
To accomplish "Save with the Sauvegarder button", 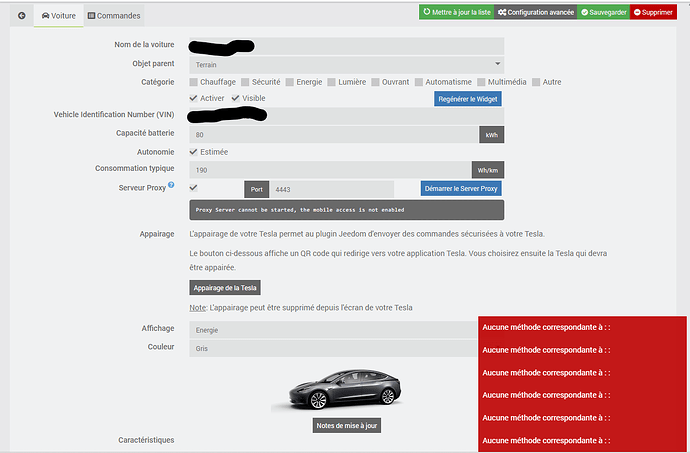I will (603, 12).
